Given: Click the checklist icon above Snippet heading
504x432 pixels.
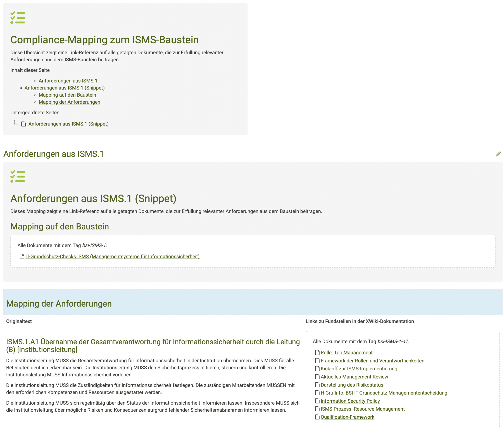Looking at the screenshot, I should pos(18,176).
